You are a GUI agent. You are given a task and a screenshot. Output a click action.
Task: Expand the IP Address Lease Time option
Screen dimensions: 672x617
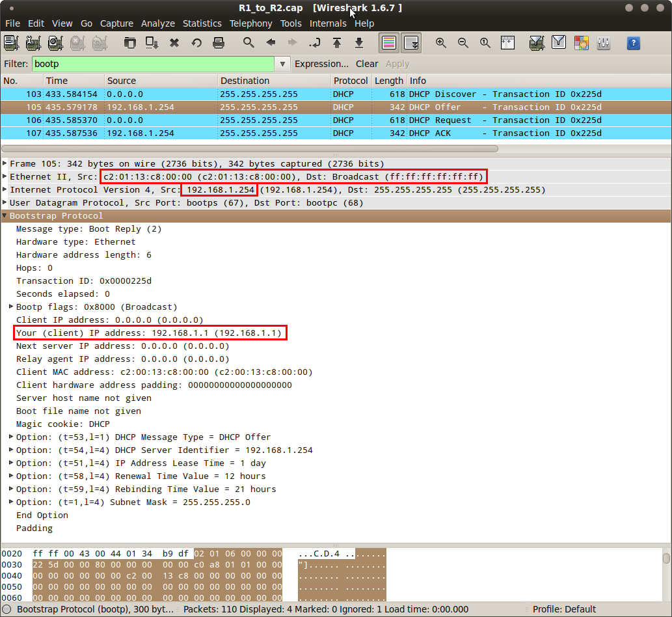click(11, 463)
